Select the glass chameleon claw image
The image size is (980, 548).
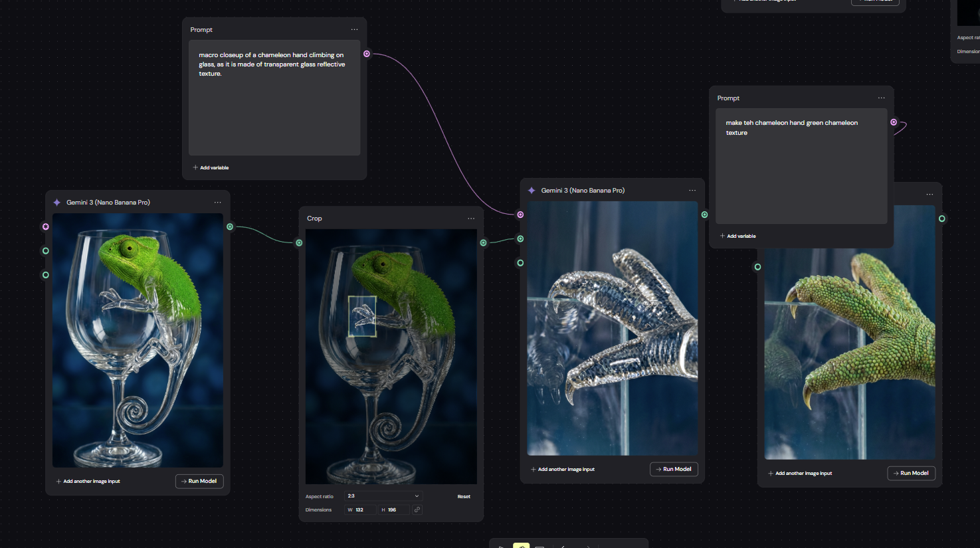[x=613, y=328]
